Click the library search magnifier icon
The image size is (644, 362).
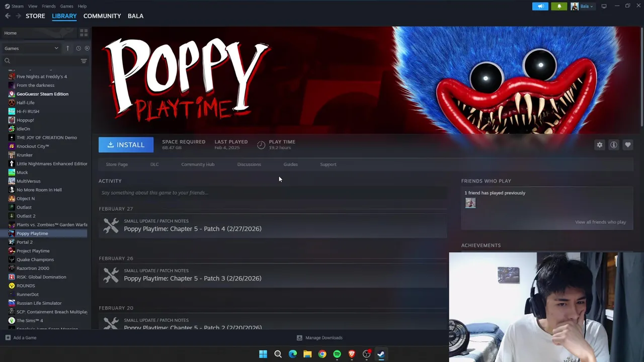click(x=7, y=61)
